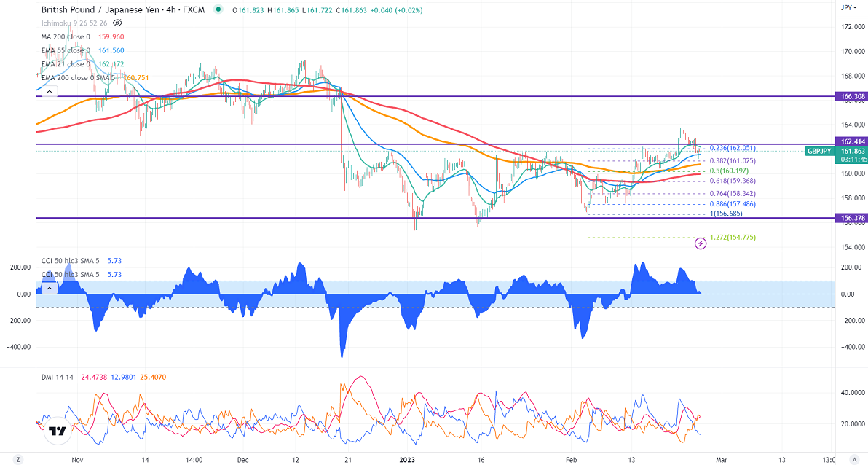This screenshot has height=465, width=868.
Task: Open the timezone Z button
Action: click(17, 459)
